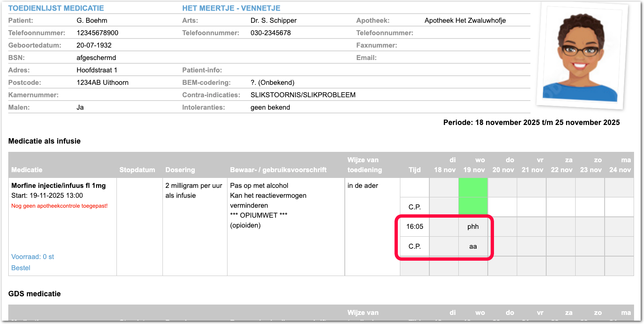644x324 pixels.
Task: Click the di 18 nov column header
Action: 444,165
